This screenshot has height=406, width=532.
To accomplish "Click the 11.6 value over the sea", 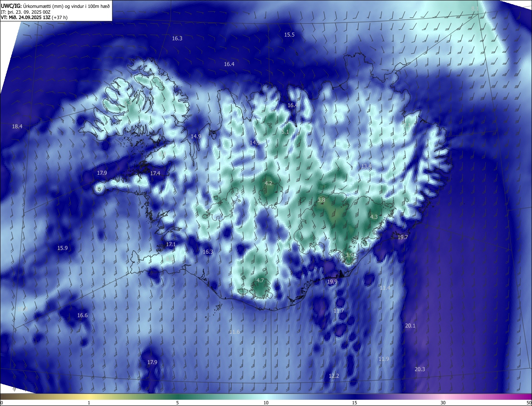I will (x=234, y=332).
